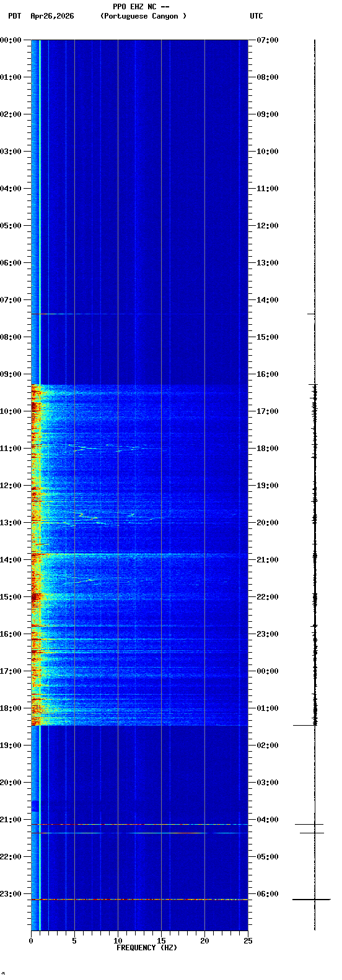Click the UTC time label '06:00'

(268, 894)
